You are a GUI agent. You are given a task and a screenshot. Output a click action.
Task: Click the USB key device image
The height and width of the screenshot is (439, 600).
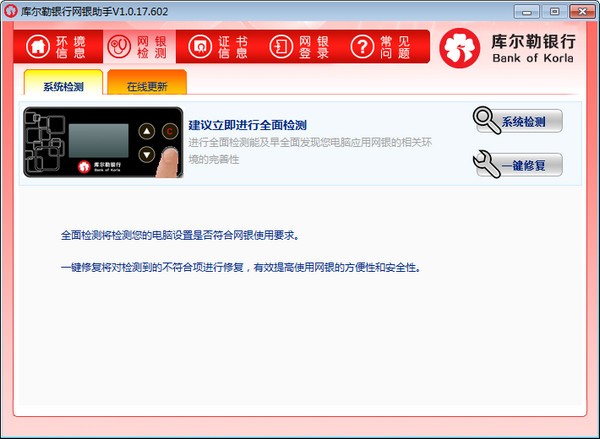[103, 142]
